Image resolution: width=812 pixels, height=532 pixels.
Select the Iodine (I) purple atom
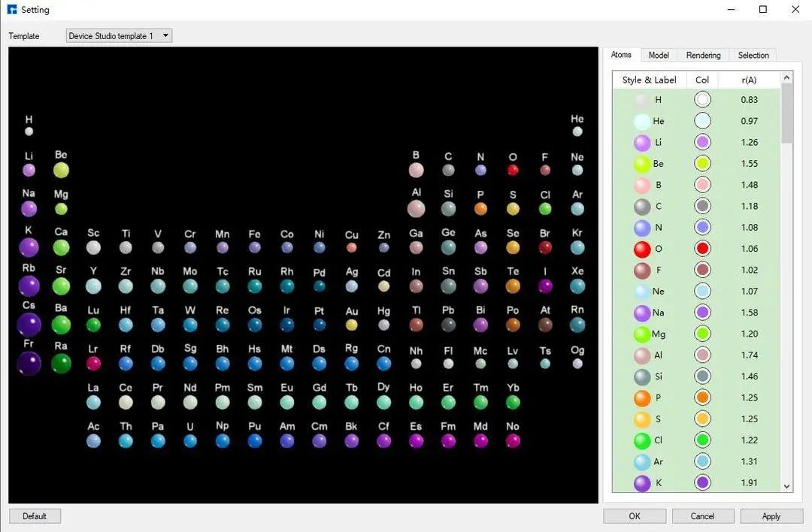click(545, 286)
